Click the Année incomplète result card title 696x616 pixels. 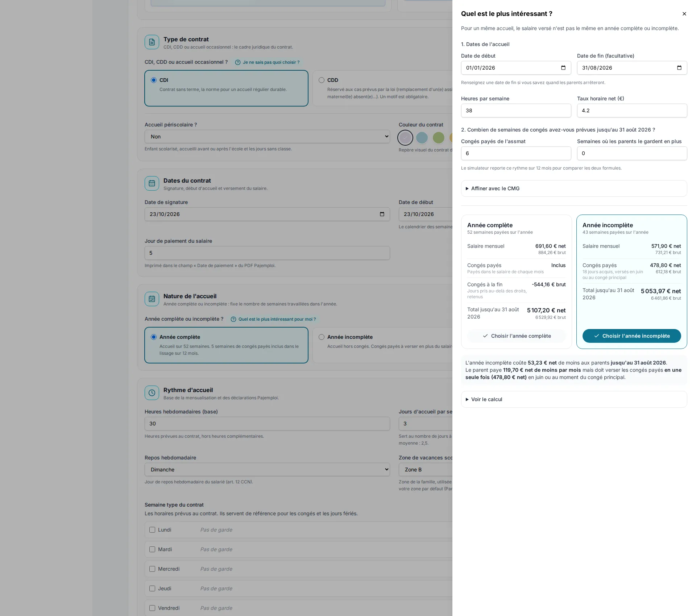click(x=608, y=225)
